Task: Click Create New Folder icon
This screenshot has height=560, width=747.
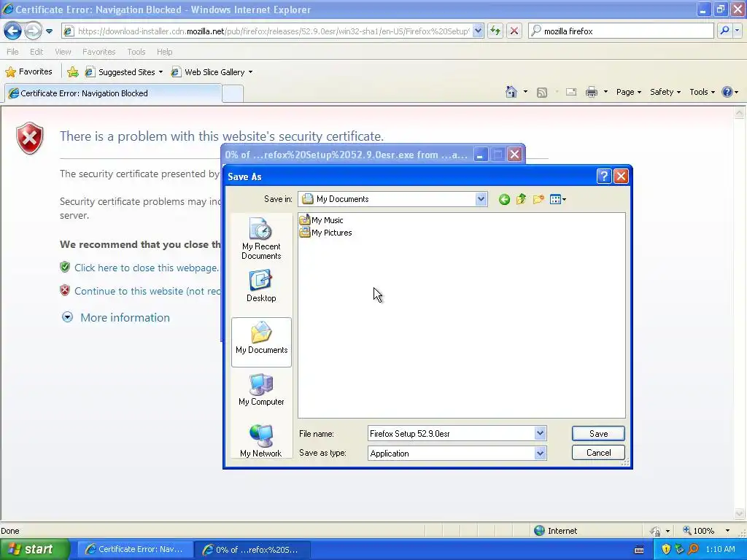Action: coord(538,199)
